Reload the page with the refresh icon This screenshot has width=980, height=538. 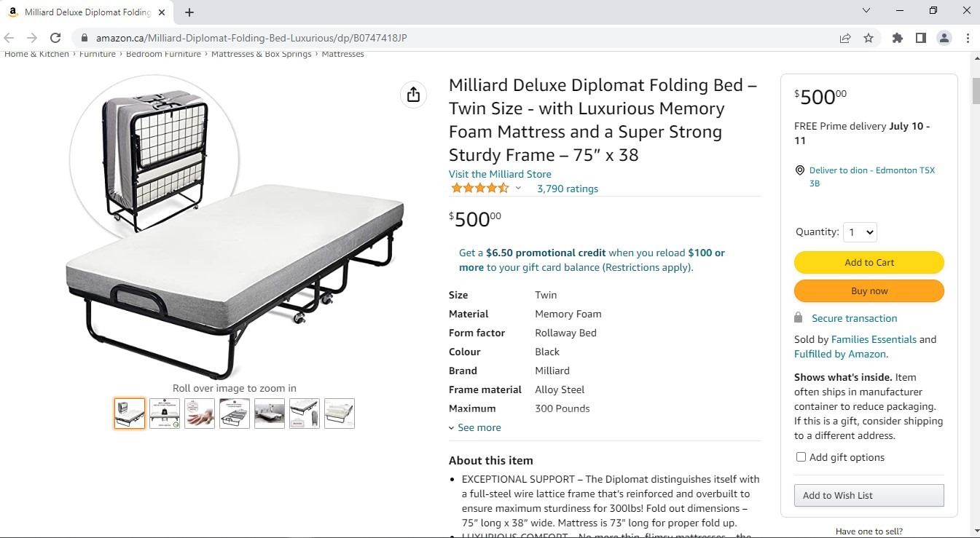coord(55,38)
